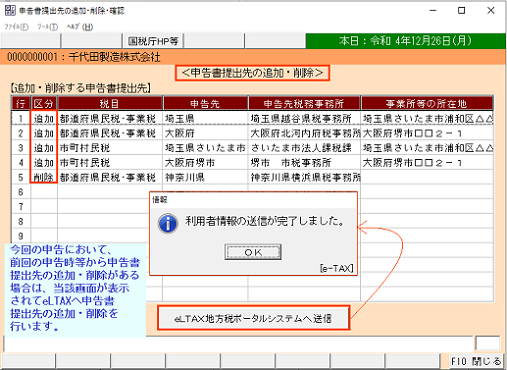Click row 2 都道府県民税・事業税 cell
This screenshot has height=370, width=507.
point(110,133)
